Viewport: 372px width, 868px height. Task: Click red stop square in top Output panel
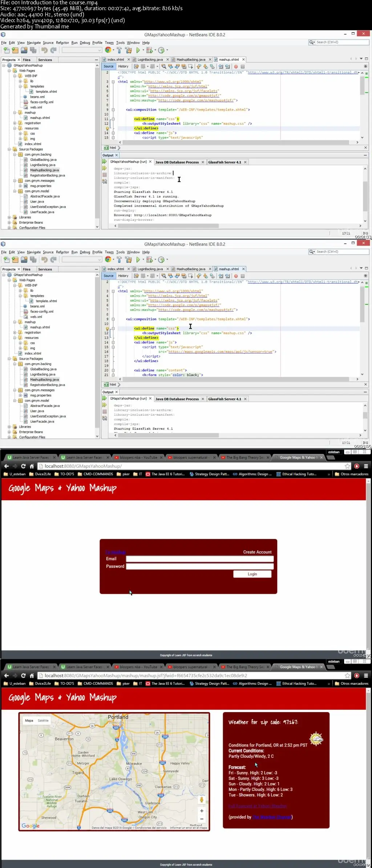(105, 175)
